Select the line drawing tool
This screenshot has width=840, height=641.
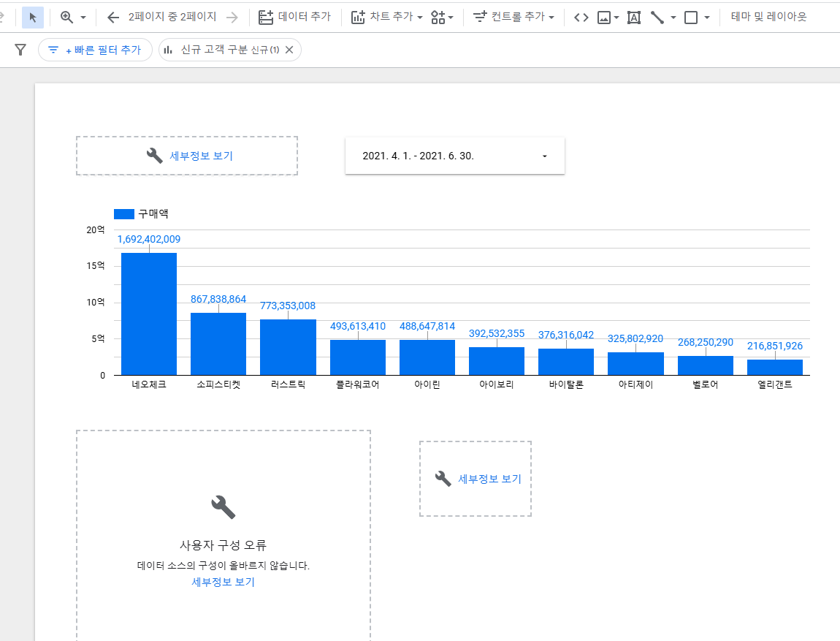(657, 18)
